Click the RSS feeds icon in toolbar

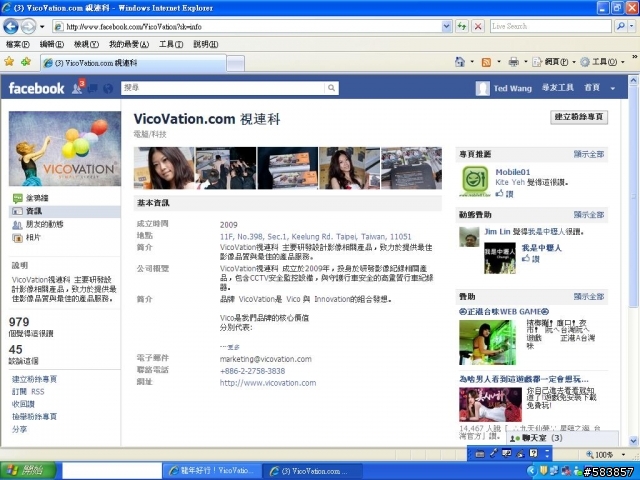pyautogui.click(x=486, y=62)
